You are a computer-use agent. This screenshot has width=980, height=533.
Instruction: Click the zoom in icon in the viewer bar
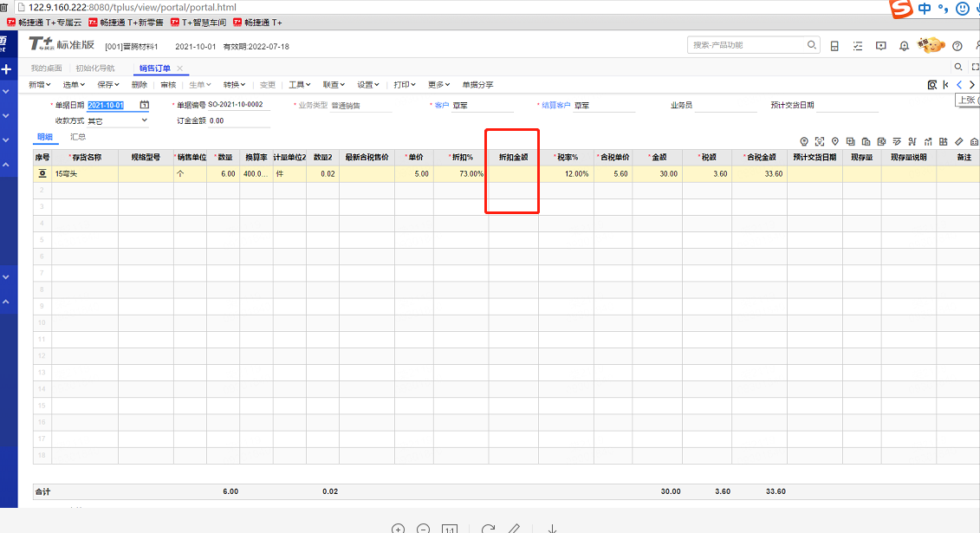[398, 530]
